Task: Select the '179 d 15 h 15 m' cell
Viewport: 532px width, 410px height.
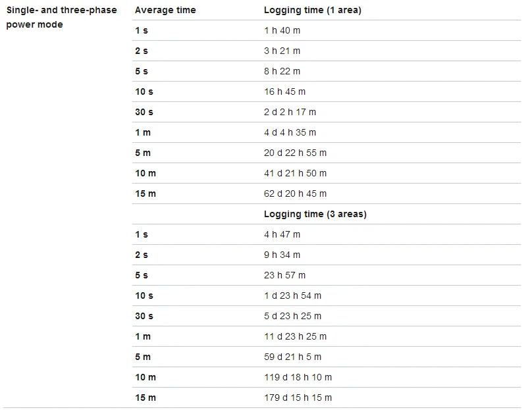Action: click(x=298, y=397)
